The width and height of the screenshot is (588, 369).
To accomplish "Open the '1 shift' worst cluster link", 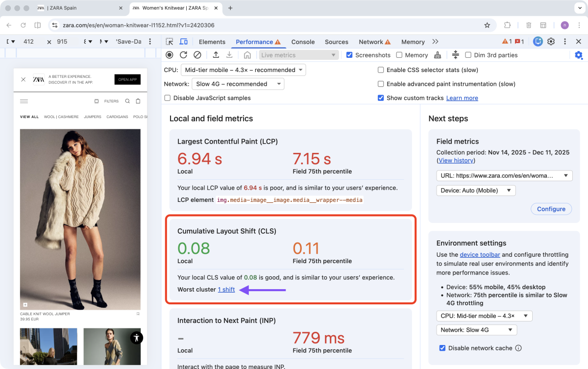I will (x=226, y=290).
